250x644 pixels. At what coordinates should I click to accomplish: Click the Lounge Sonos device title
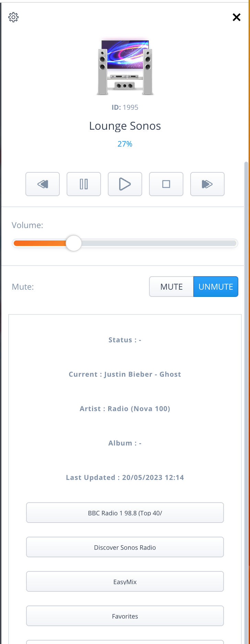tap(125, 126)
